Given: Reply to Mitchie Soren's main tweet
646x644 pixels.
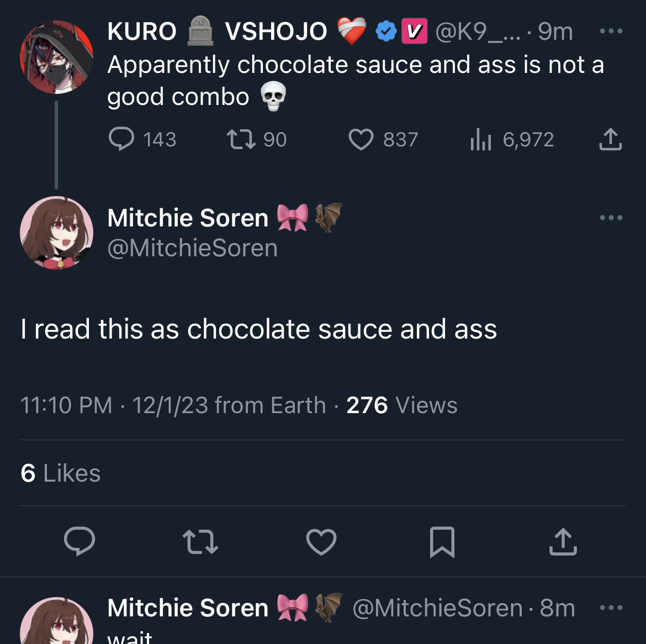Looking at the screenshot, I should tap(80, 541).
